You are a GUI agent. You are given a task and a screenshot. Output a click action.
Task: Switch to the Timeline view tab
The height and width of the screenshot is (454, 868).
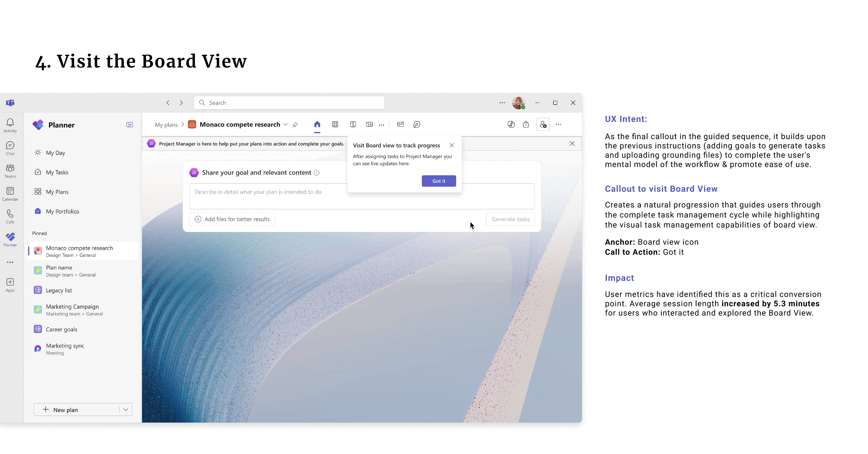point(369,124)
